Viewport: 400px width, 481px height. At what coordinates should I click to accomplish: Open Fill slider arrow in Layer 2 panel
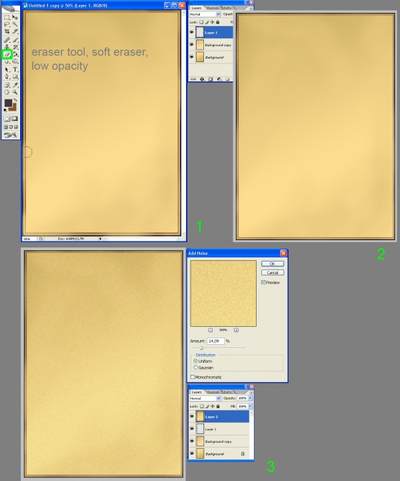[250, 406]
